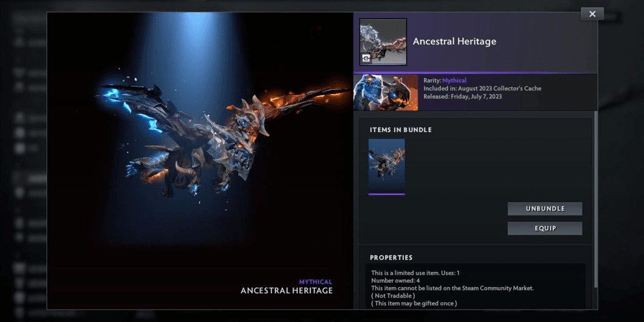Click the '( Not Tradable )' property text
The width and height of the screenshot is (644, 322).
(393, 296)
